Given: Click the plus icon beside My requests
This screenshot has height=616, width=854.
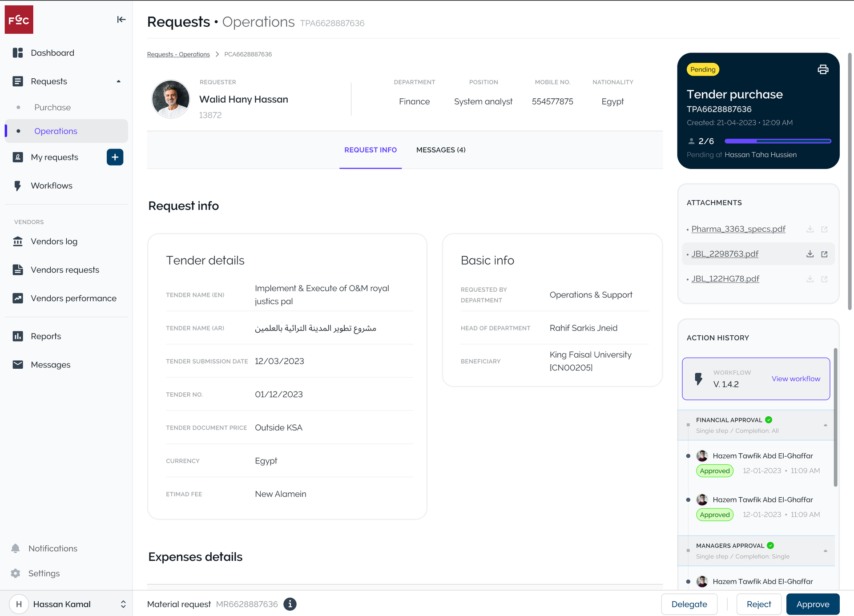Looking at the screenshot, I should pos(115,157).
